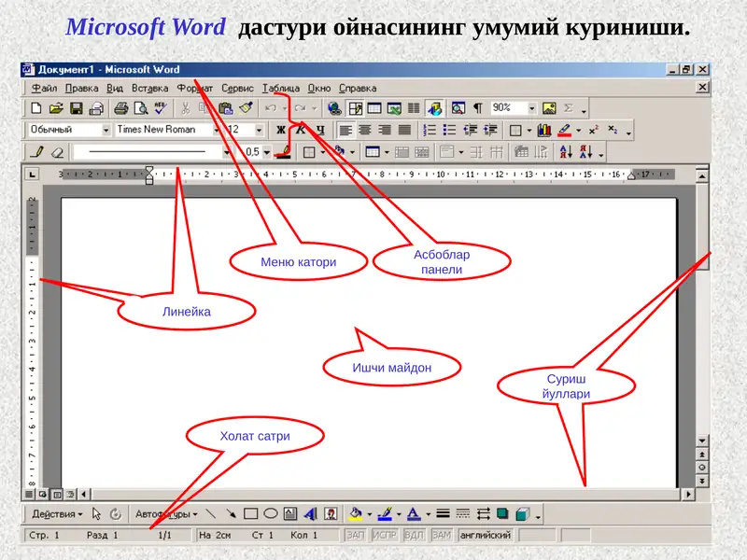Insert WordArt with the slanted A icon

[311, 514]
